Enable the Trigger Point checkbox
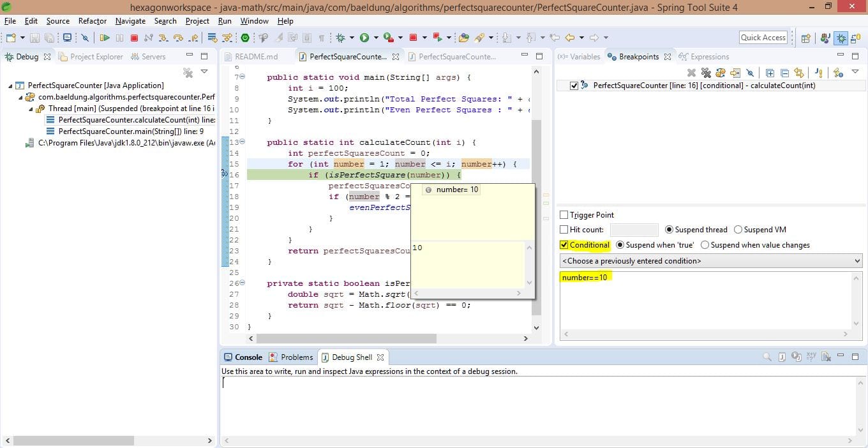 pos(564,215)
